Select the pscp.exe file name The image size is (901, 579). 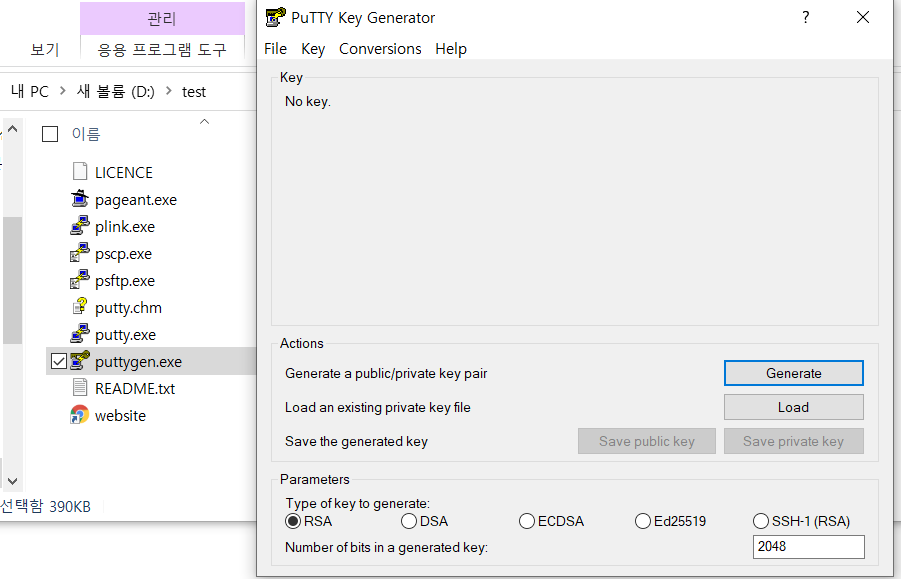tap(123, 254)
